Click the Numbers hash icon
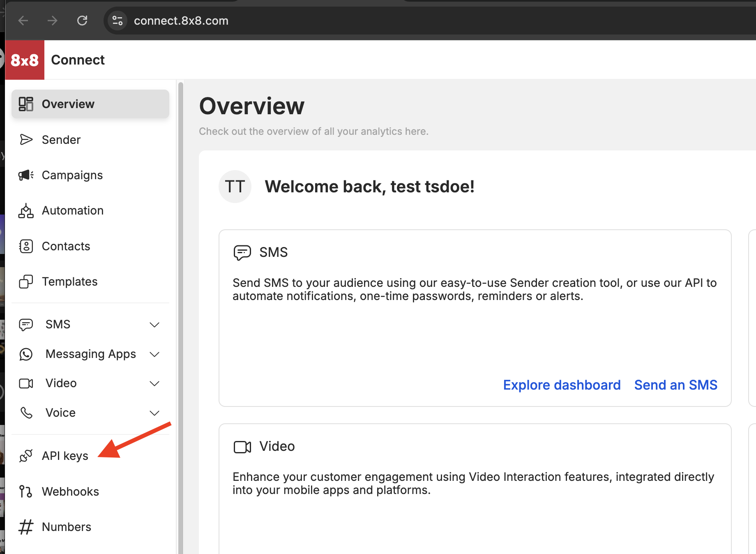This screenshot has height=554, width=756. click(x=26, y=527)
